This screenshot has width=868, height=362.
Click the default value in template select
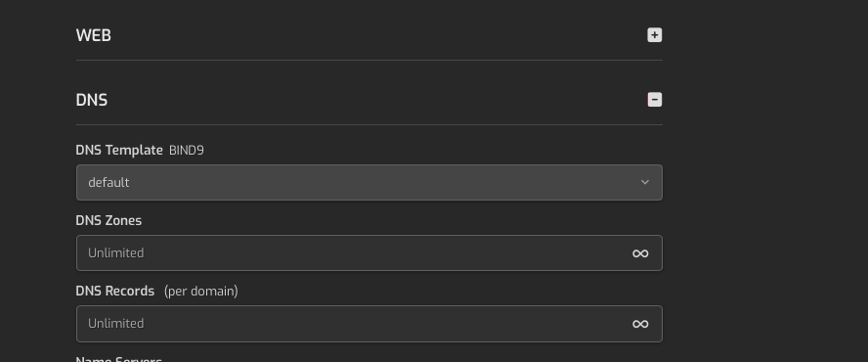point(108,182)
